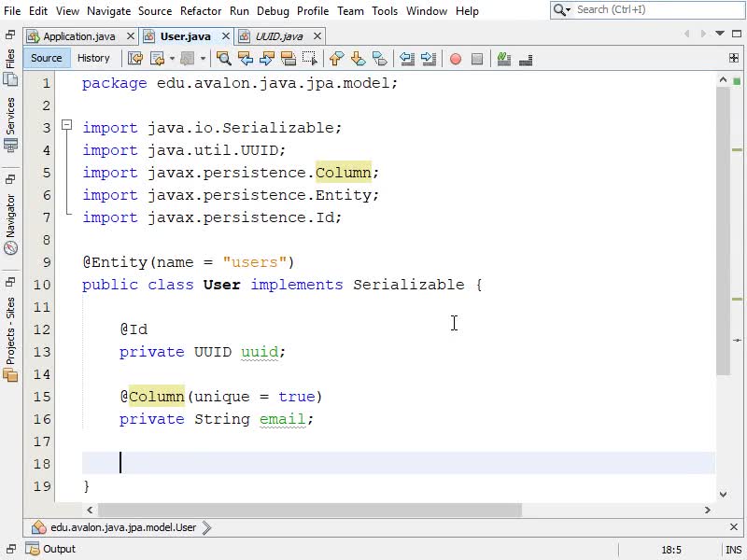The height and width of the screenshot is (560, 747).
Task: Click the Shift Line Right icon
Action: 429,59
